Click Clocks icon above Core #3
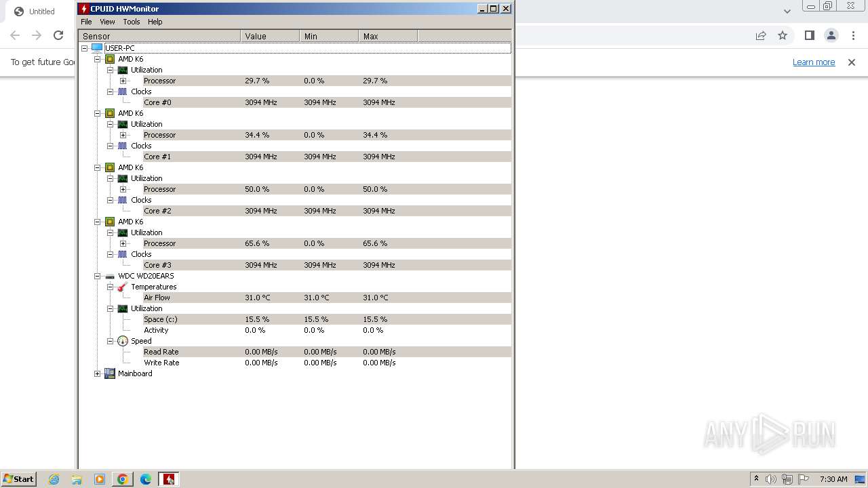Screen dimensions: 868x488 click(122, 254)
